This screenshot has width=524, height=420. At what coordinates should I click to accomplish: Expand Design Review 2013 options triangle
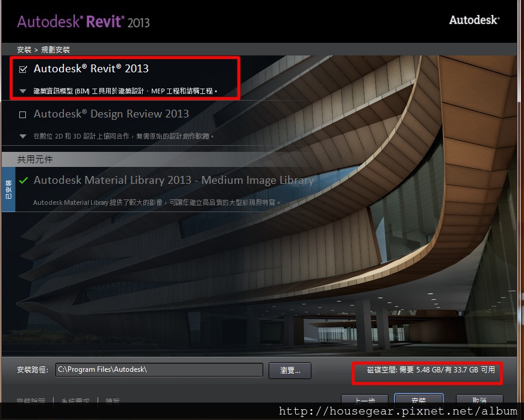coord(23,136)
